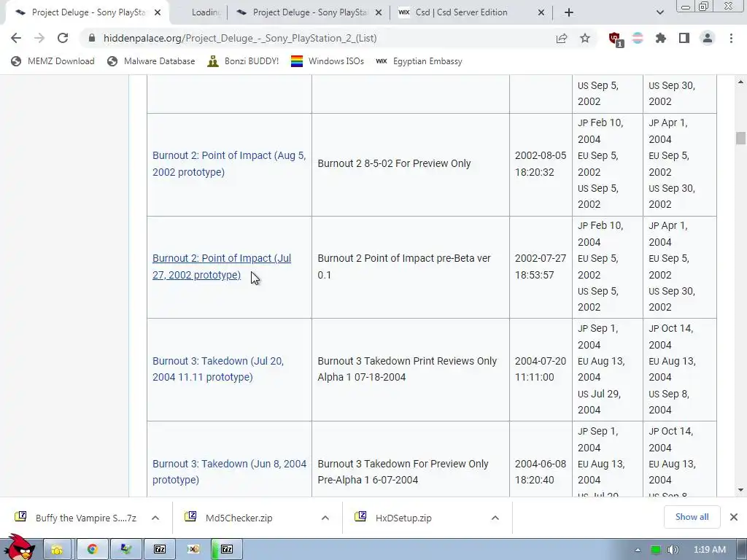Open Windows ISOs bookmark
This screenshot has height=560, width=747.
[328, 61]
